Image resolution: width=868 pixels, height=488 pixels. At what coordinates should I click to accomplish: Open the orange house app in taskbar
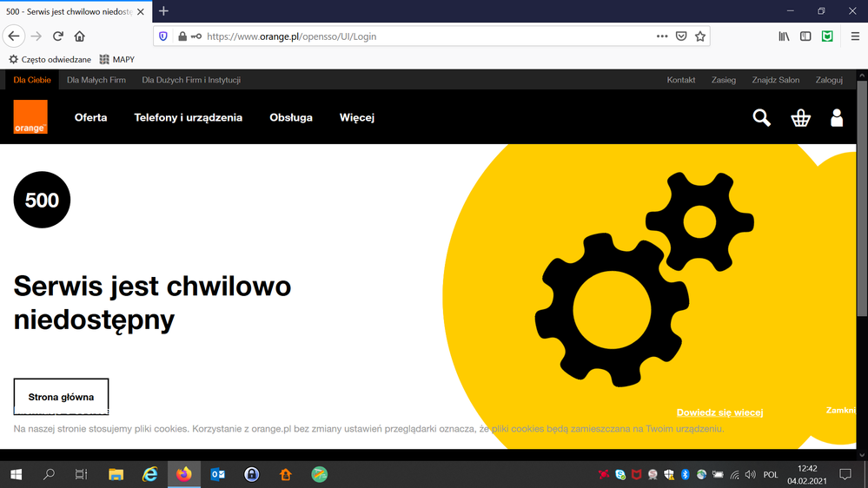286,474
